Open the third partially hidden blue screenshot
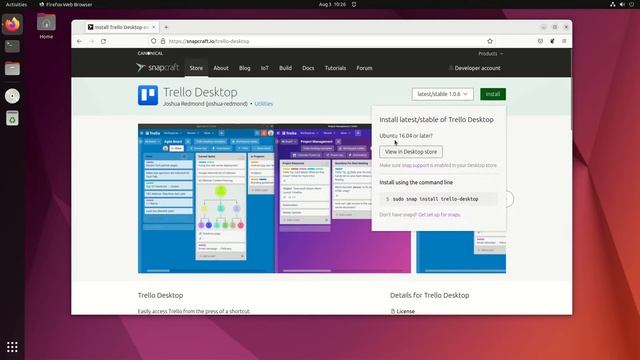The height and width of the screenshot is (360, 640). pyautogui.click(x=461, y=252)
